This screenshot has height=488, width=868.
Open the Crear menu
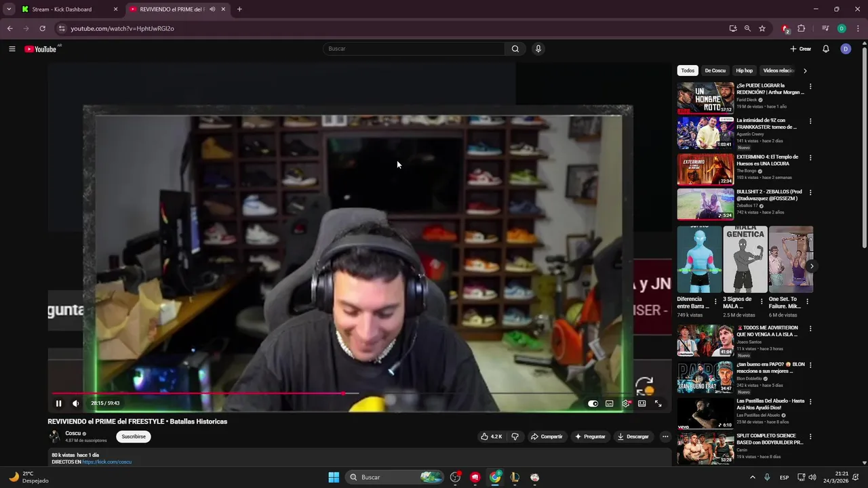[801, 49]
